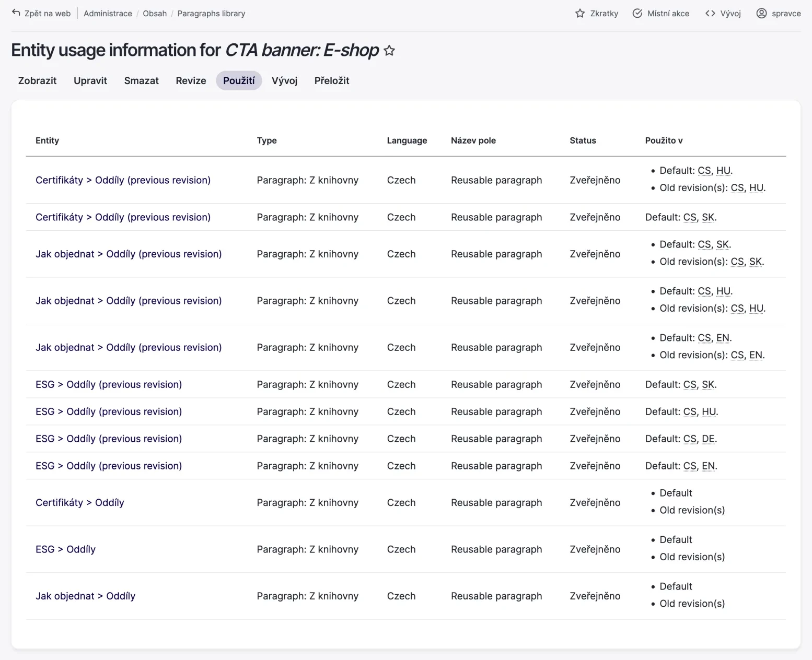
Task: Go to the Revize tab
Action: point(191,81)
